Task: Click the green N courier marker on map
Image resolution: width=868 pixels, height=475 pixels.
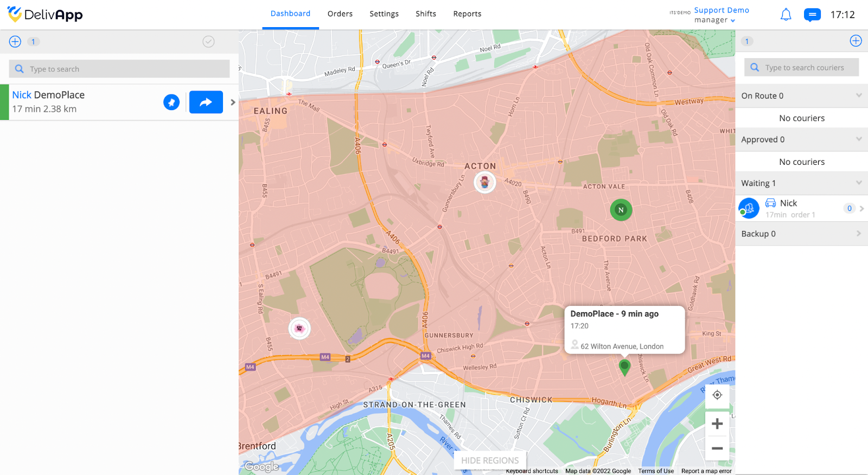Action: pos(621,210)
